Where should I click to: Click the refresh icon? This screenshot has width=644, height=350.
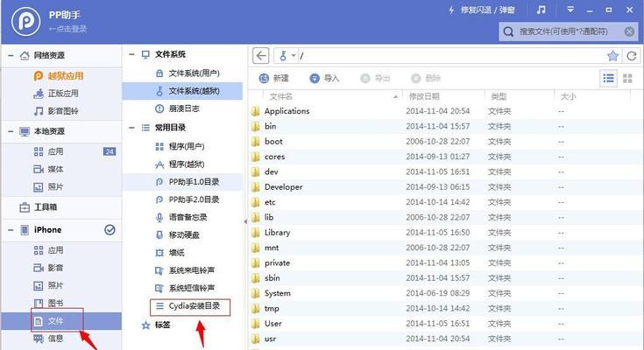632,56
